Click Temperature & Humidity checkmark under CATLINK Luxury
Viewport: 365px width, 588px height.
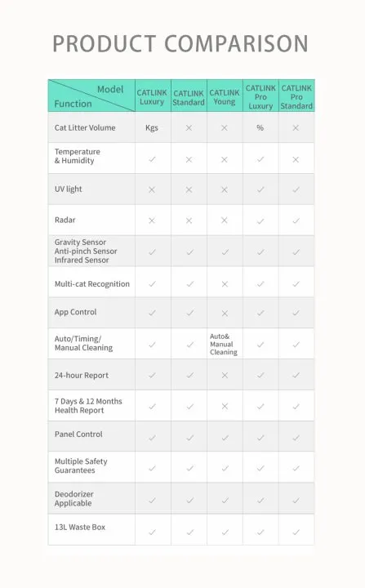point(152,159)
